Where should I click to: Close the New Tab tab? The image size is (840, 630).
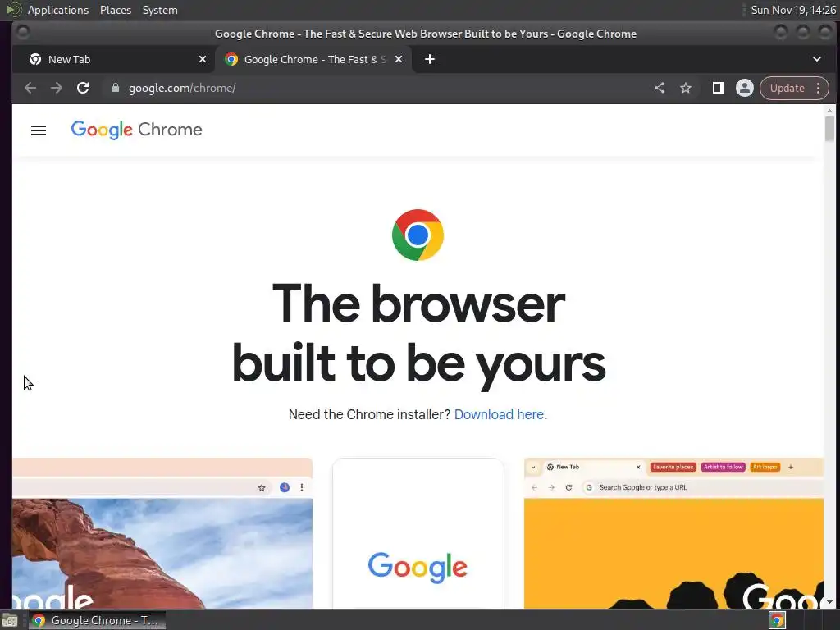click(x=203, y=59)
